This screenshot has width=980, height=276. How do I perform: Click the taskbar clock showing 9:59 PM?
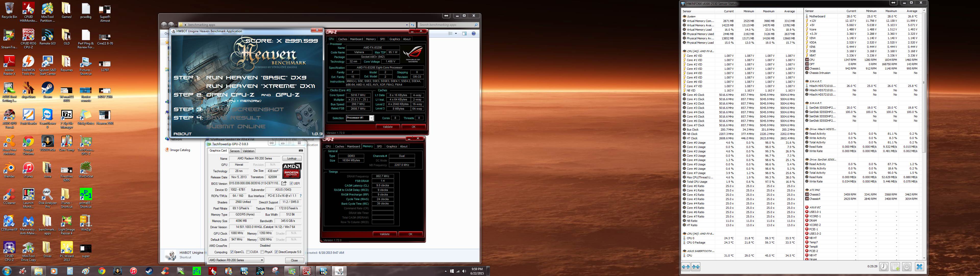tap(477, 271)
